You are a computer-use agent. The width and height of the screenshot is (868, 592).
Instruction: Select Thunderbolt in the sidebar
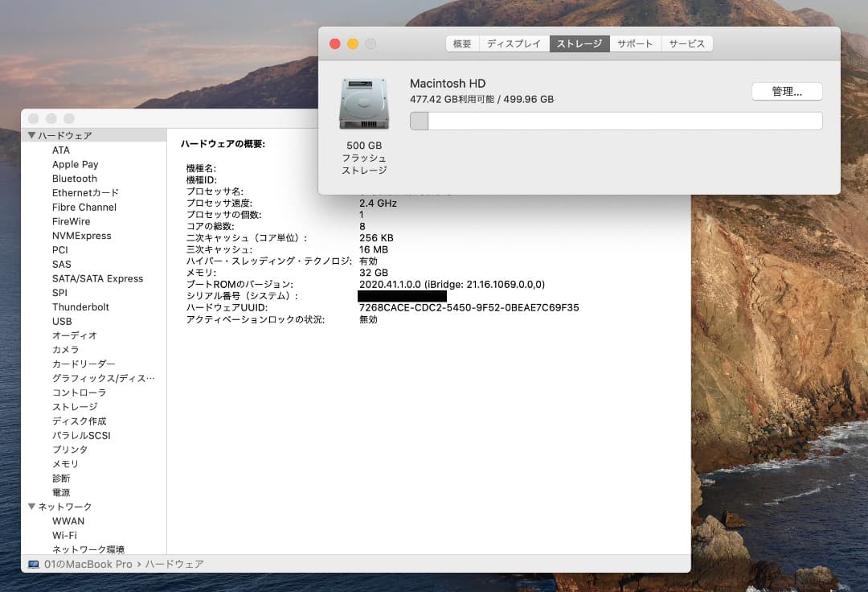(x=80, y=306)
